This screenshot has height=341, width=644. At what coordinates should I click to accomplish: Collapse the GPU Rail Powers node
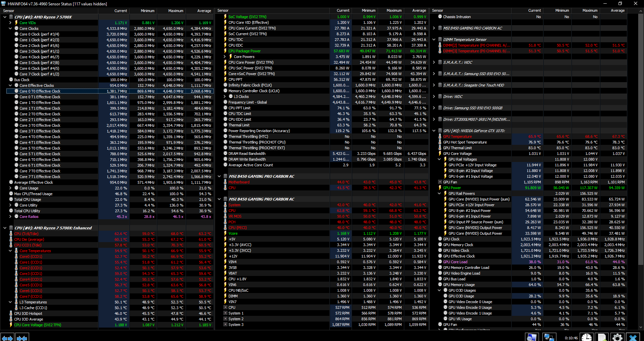pyautogui.click(x=439, y=193)
